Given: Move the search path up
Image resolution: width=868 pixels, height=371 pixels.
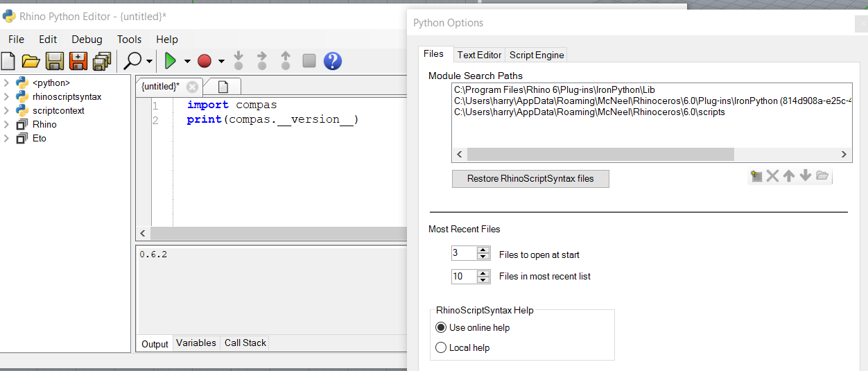Looking at the screenshot, I should coord(789,176).
